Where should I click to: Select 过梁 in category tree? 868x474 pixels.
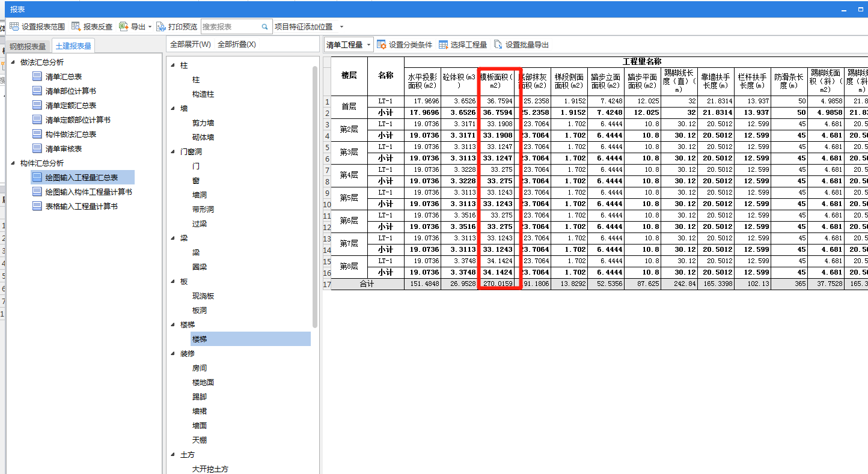[200, 224]
